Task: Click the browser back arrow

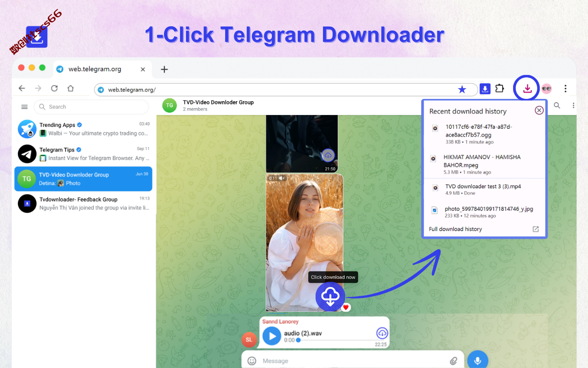Action: (22, 88)
